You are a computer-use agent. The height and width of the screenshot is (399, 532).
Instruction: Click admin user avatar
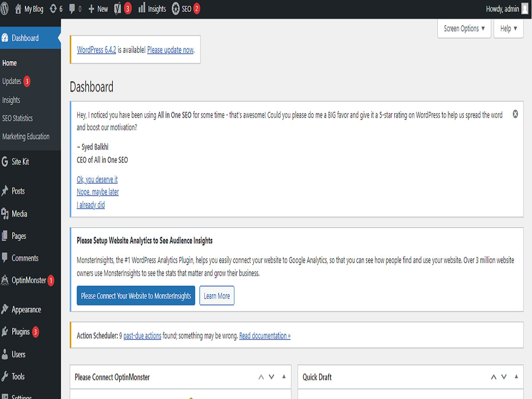tap(525, 9)
